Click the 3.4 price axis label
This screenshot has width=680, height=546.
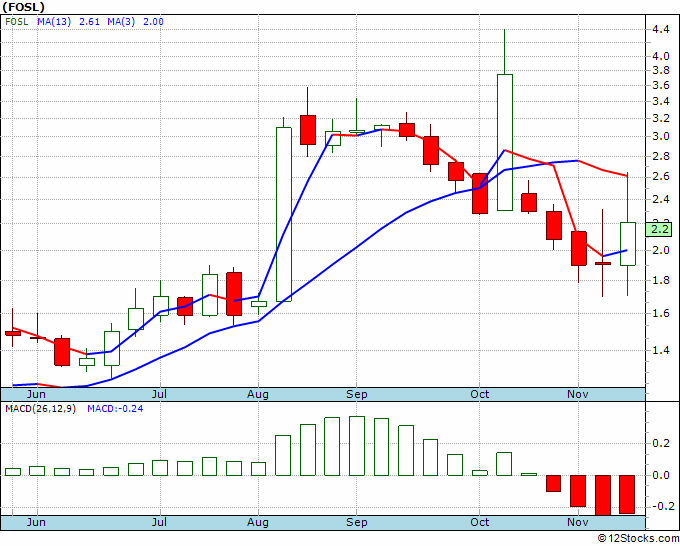[x=660, y=101]
